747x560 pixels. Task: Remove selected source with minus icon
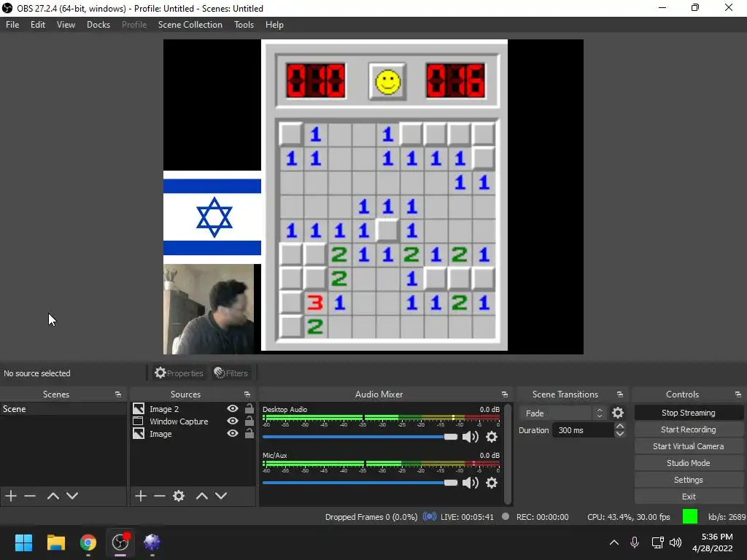(x=160, y=496)
